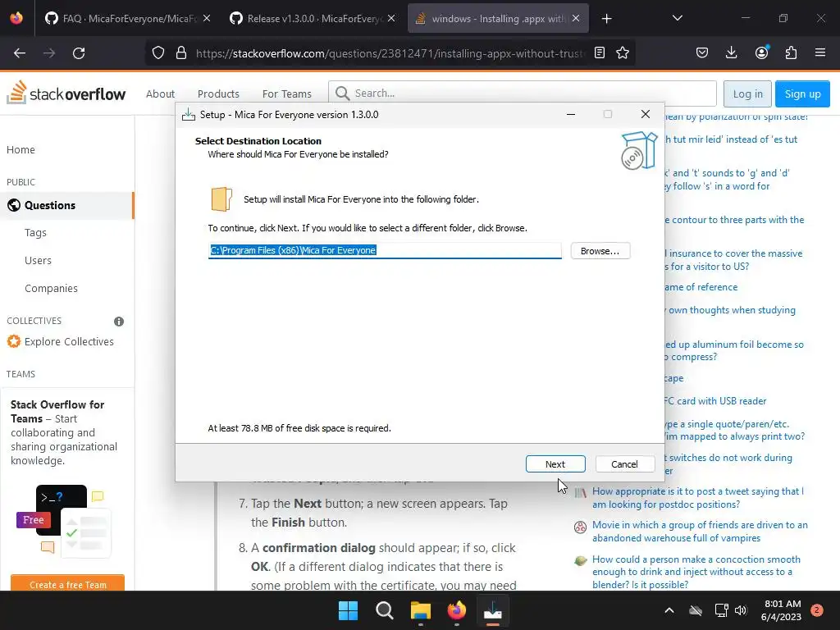Select Questions in the sidebar

click(x=67, y=205)
